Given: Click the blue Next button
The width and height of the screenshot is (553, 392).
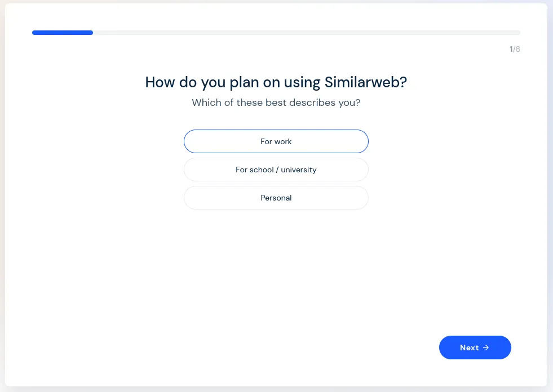Looking at the screenshot, I should [x=475, y=348].
